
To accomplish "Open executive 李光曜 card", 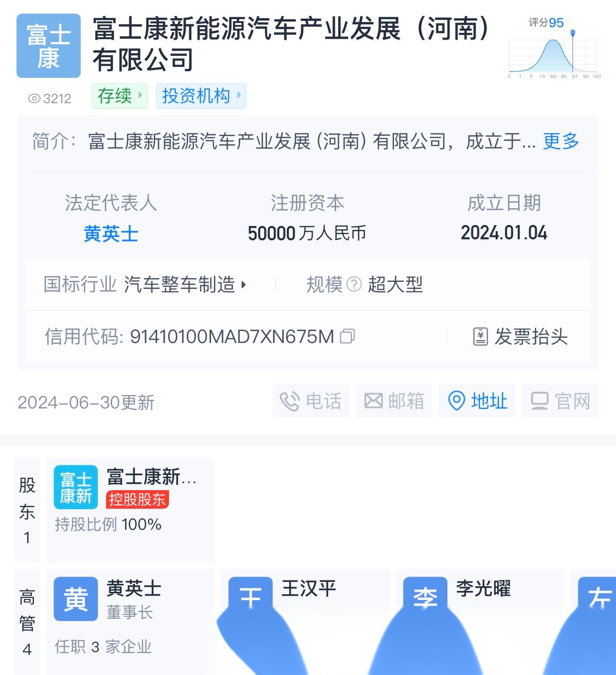I will click(x=480, y=621).
